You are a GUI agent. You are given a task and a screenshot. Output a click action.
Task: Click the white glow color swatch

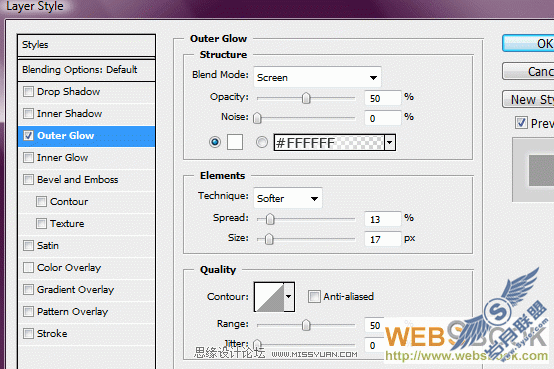tap(235, 142)
